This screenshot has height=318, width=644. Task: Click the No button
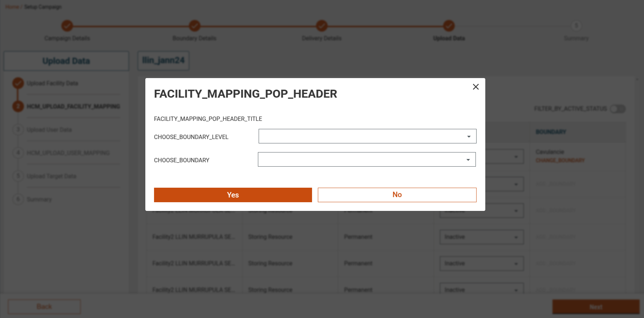[397, 195]
